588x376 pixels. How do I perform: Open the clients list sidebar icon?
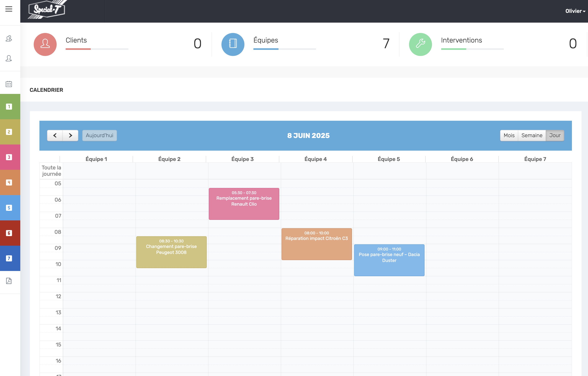click(x=9, y=38)
